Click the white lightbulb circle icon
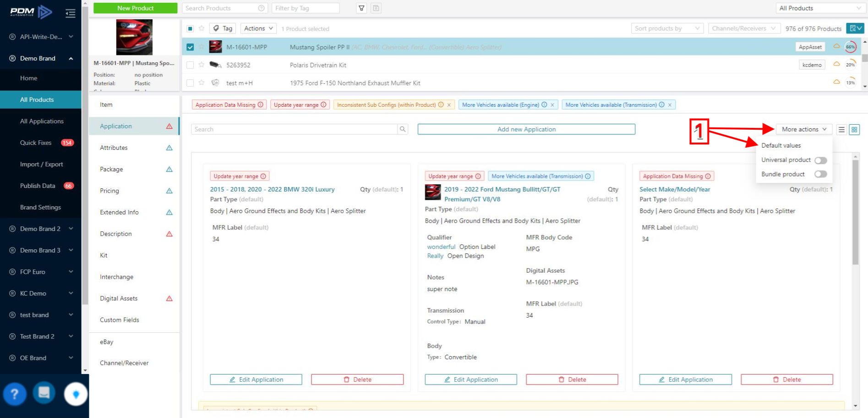This screenshot has width=868, height=418. click(76, 394)
